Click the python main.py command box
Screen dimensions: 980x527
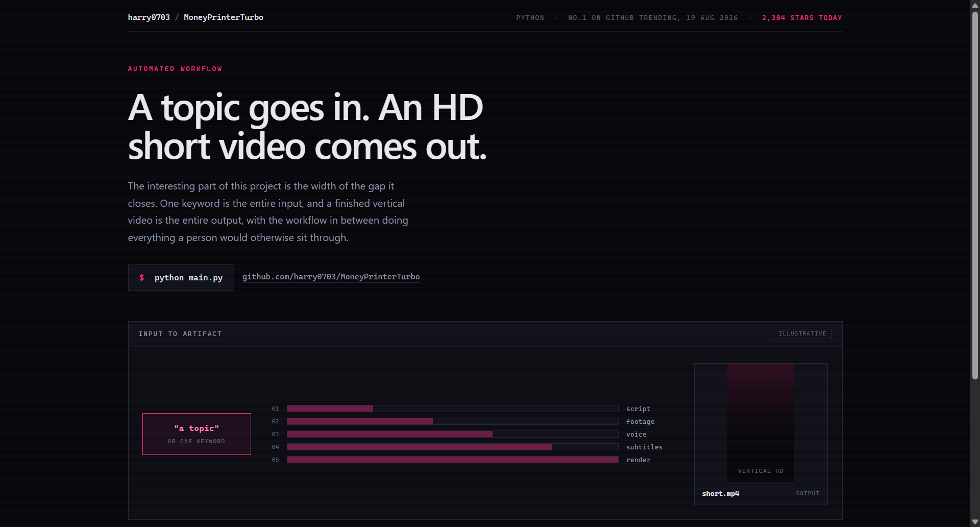(181, 277)
